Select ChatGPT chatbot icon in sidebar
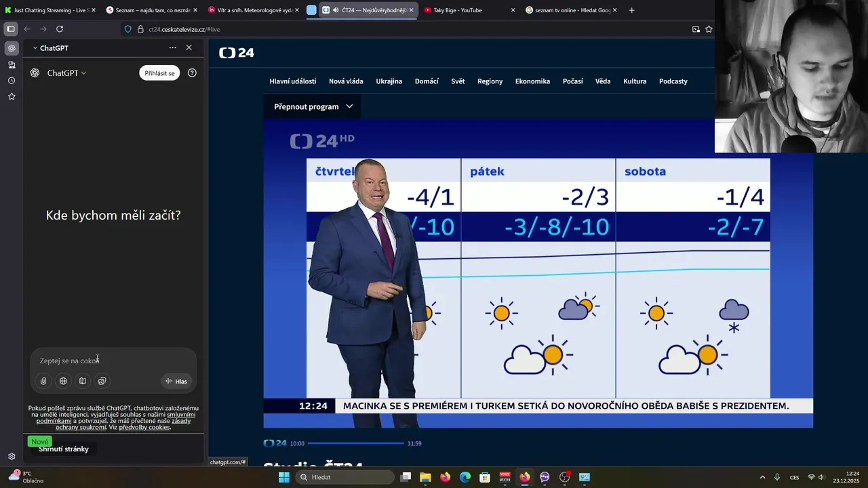This screenshot has width=868, height=488. pyautogui.click(x=12, y=48)
